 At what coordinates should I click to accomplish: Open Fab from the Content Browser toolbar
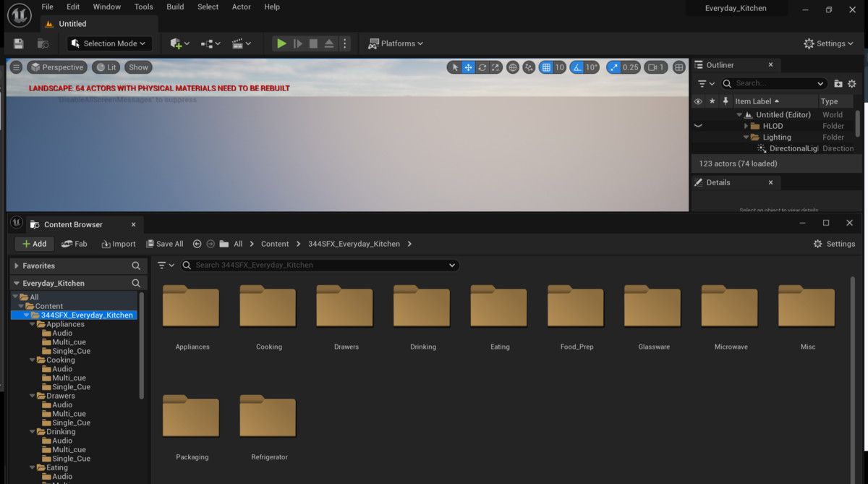(x=74, y=244)
